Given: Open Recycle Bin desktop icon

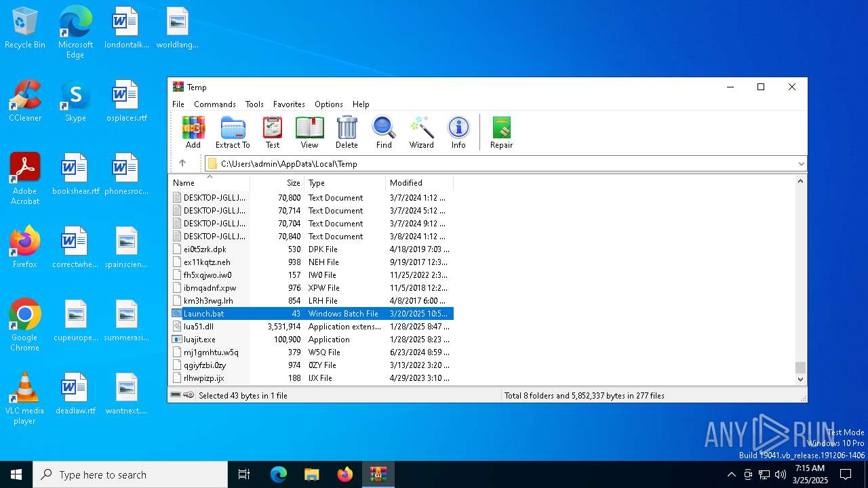Looking at the screenshot, I should click(25, 28).
